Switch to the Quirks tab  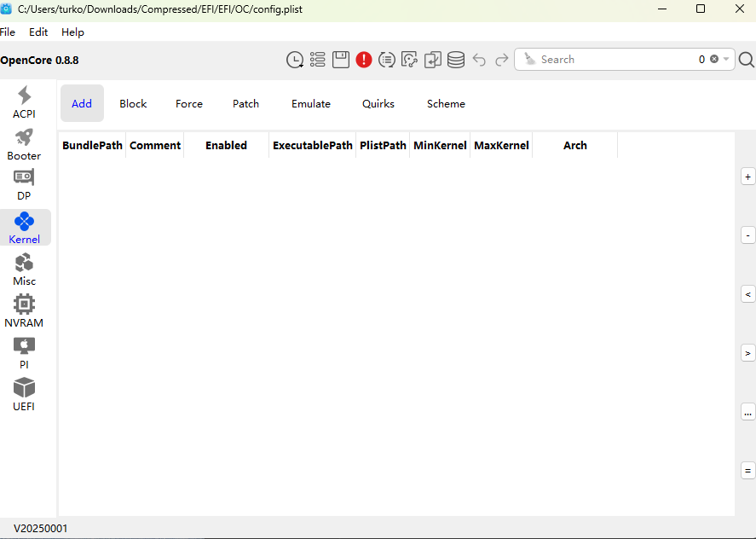(378, 103)
